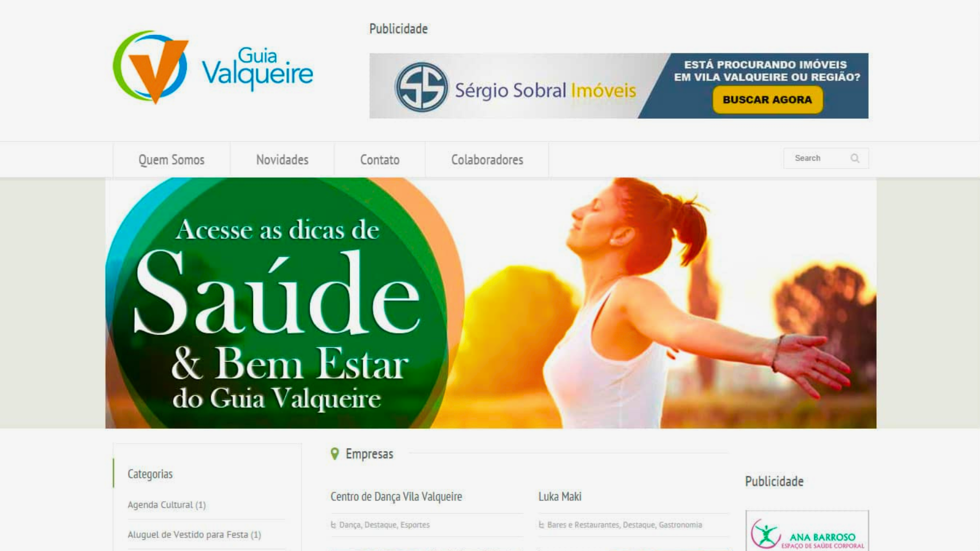Click the category icon beside Dança, Destaque, Esportes
Image resolution: width=980 pixels, height=551 pixels.
point(335,524)
